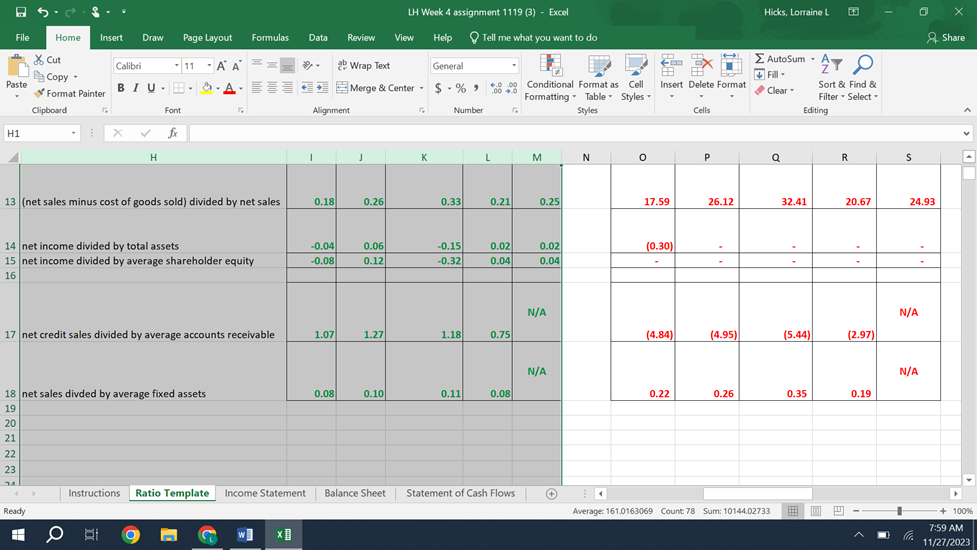
Task: Open the font size dropdown
Action: tap(209, 66)
